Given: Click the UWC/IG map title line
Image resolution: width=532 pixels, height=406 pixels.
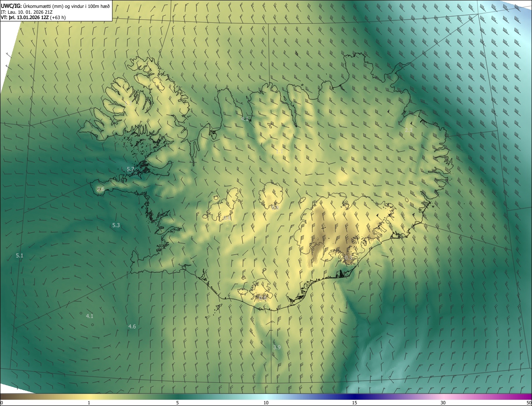Looking at the screenshot, I should [55, 6].
